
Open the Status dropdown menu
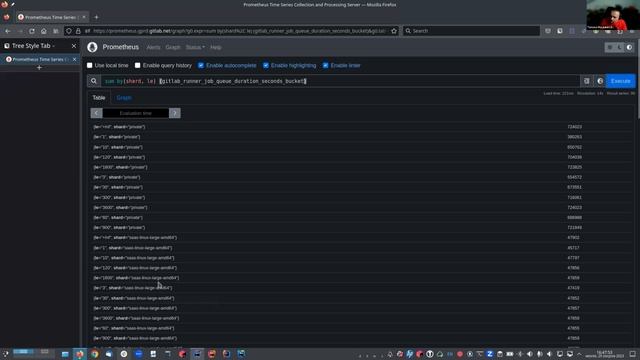(195, 47)
